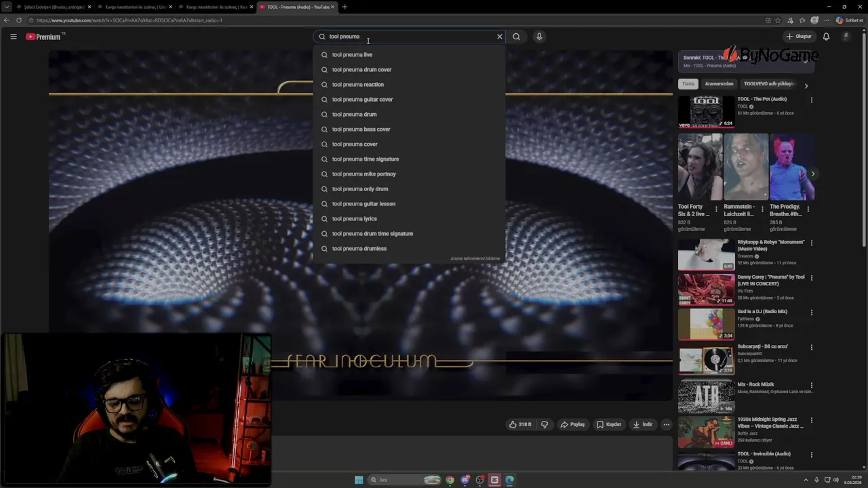This screenshot has height=488, width=868.
Task: Go back with the browser back arrow
Action: pyautogui.click(x=7, y=20)
